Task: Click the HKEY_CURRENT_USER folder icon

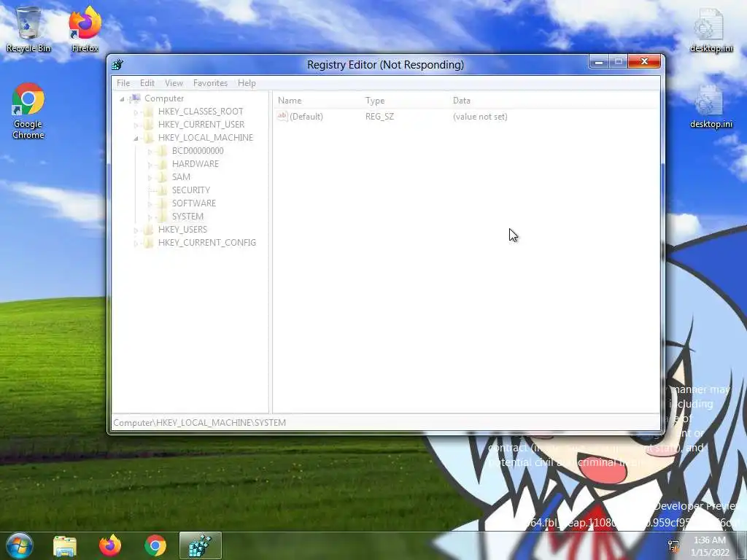Action: click(x=149, y=124)
